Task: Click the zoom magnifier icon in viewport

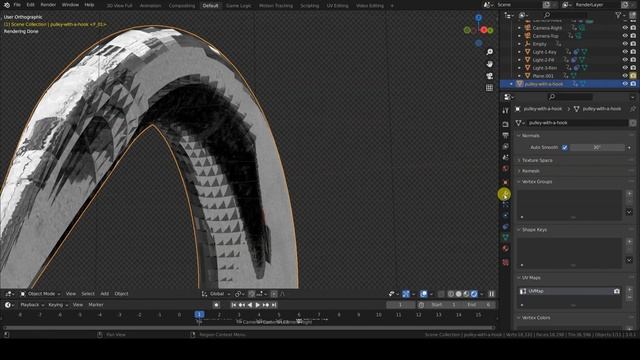Action: [489, 52]
